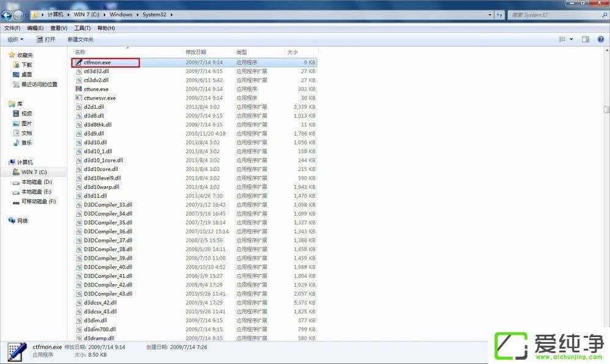The width and height of the screenshot is (610, 364).
Task: Sort files by 修改日期 column header
Action: (196, 52)
